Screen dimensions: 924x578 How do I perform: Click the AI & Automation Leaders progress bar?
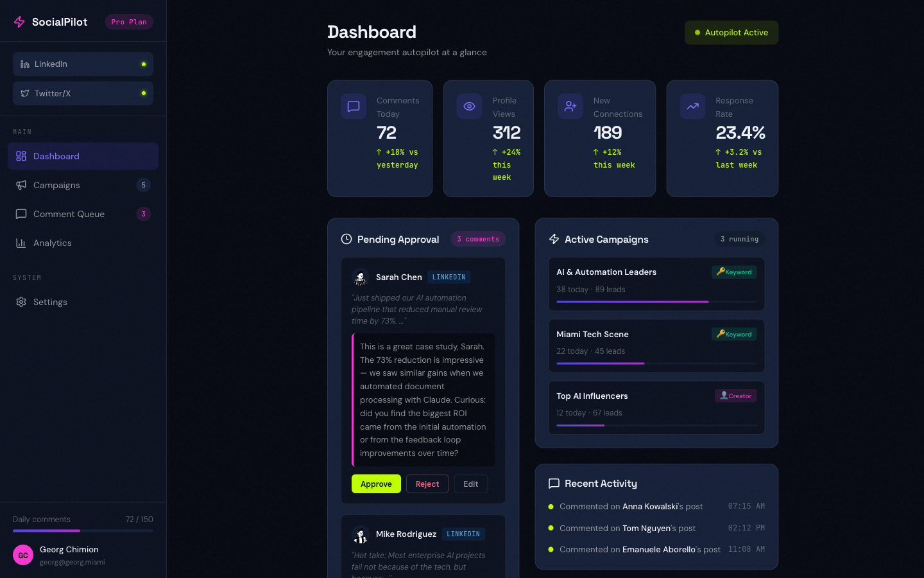click(x=656, y=301)
